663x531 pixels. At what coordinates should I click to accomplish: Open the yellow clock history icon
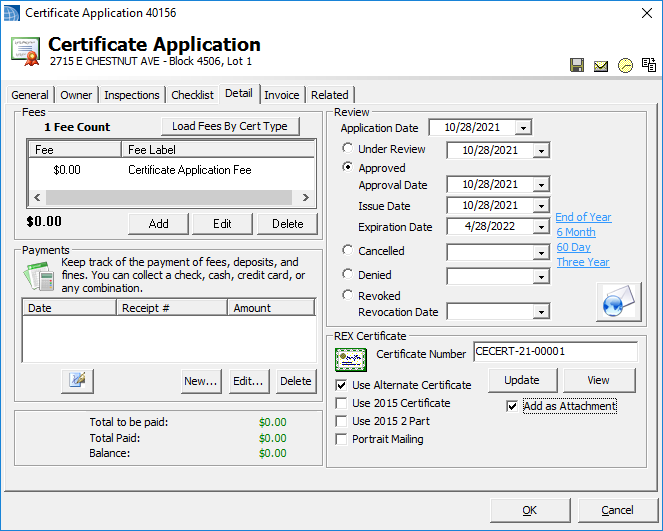[x=625, y=66]
